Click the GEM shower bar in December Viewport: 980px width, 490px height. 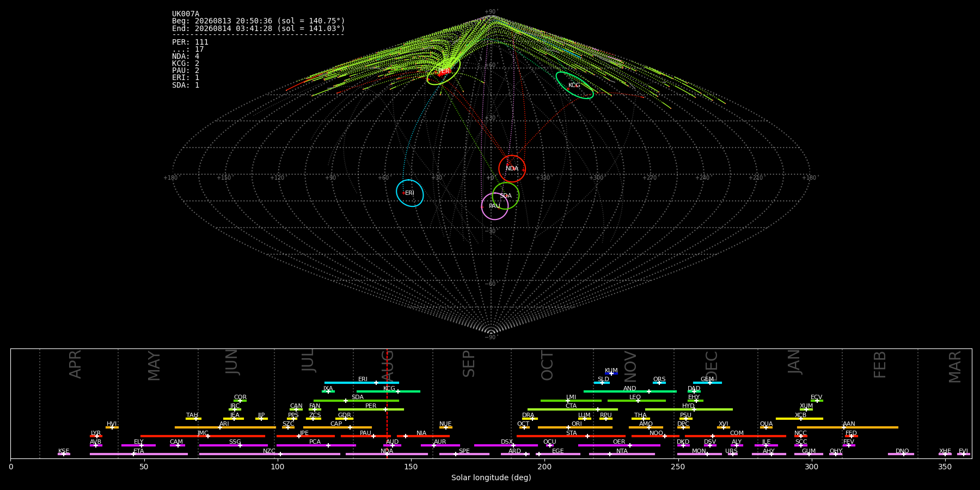707,383
